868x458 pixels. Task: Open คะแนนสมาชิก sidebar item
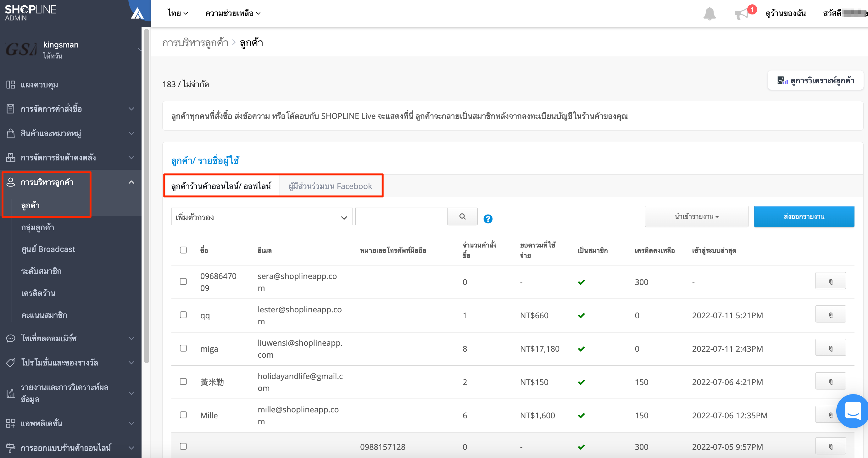coord(44,315)
